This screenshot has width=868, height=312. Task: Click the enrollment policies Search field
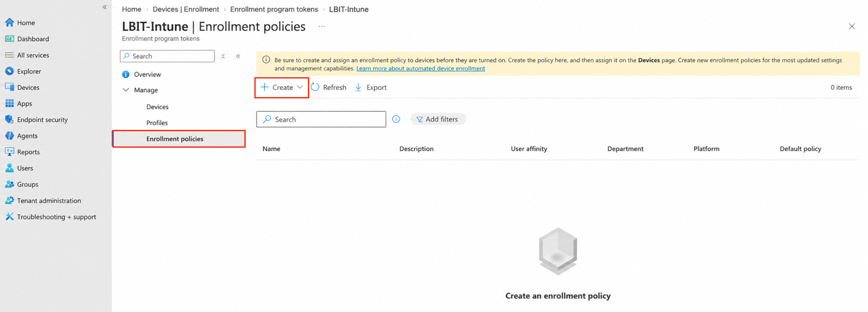coord(321,119)
